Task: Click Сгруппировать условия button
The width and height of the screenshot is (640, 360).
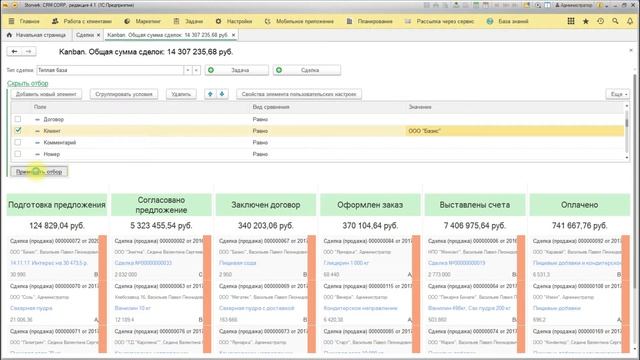Action: click(x=124, y=94)
